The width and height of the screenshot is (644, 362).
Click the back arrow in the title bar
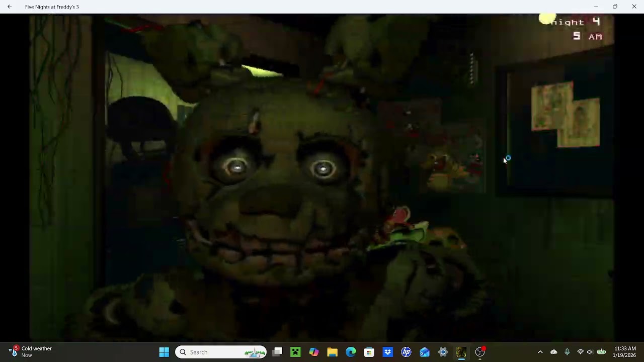coord(9,7)
